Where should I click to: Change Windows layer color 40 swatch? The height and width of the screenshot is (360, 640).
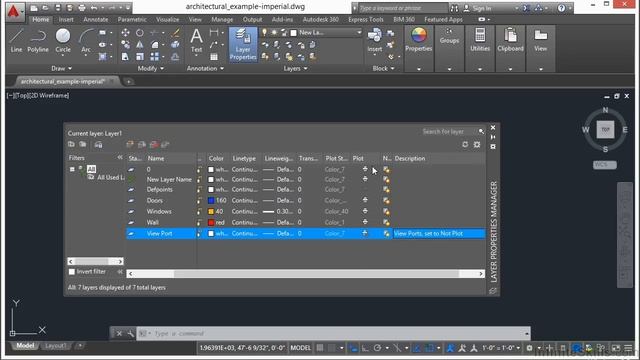tap(211, 211)
